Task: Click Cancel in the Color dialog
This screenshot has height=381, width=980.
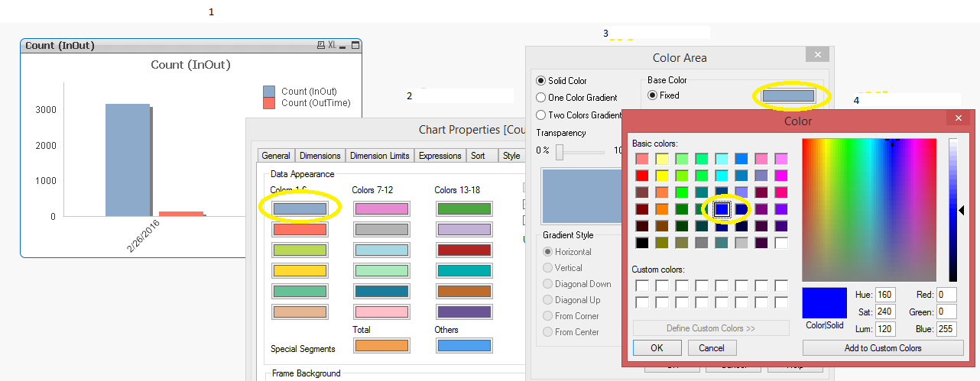Action: (712, 348)
